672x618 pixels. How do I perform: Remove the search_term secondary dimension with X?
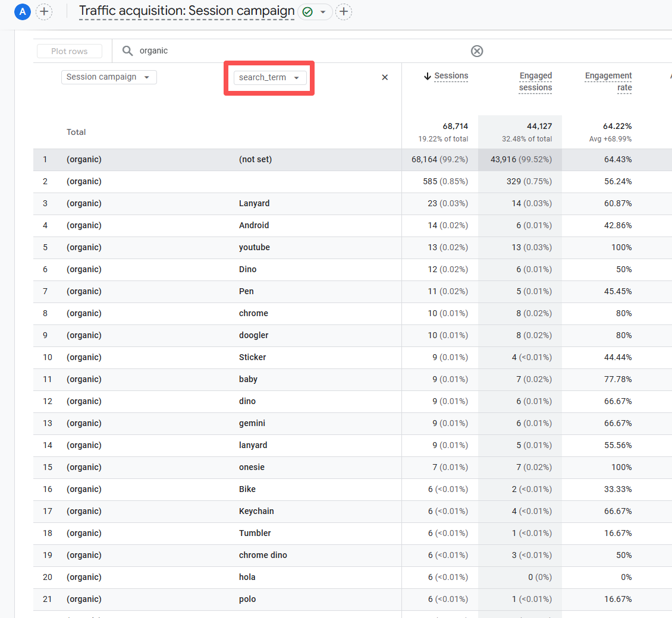click(385, 77)
